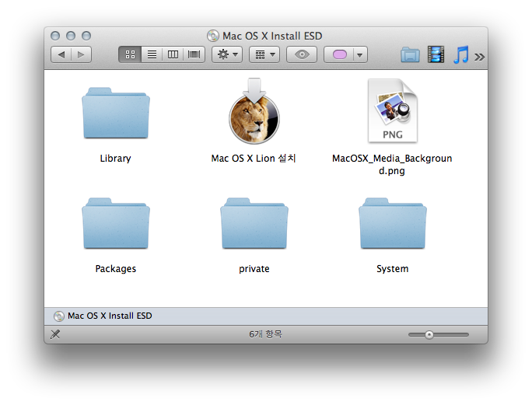The width and height of the screenshot is (532, 405).
Task: Open the Desktop folder toolbar icon
Action: [410, 54]
